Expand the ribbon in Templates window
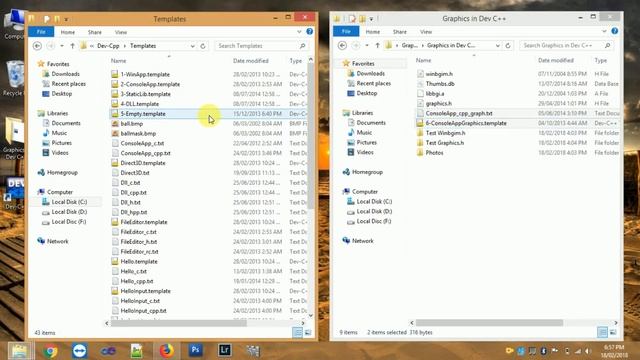 (299, 32)
